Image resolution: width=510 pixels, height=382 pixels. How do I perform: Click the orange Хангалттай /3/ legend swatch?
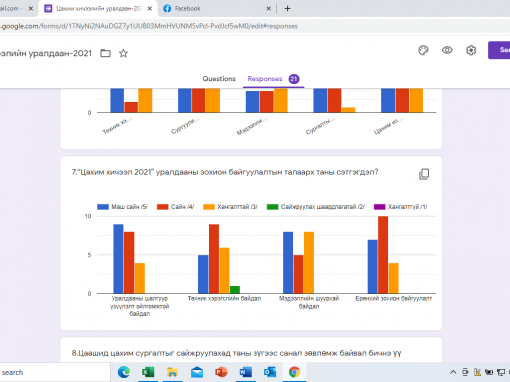(x=209, y=207)
